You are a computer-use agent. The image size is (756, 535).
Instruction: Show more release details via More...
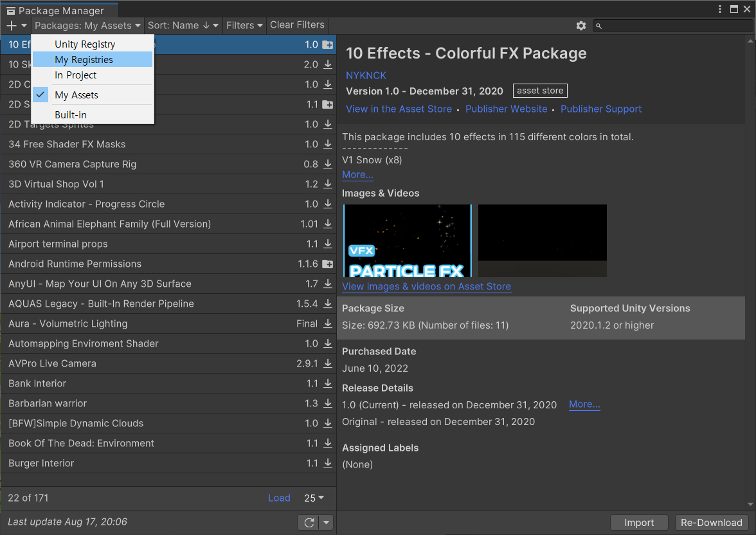(584, 404)
